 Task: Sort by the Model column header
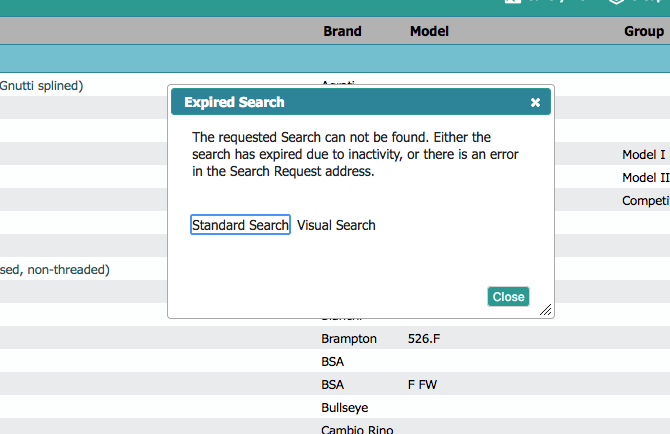(429, 31)
